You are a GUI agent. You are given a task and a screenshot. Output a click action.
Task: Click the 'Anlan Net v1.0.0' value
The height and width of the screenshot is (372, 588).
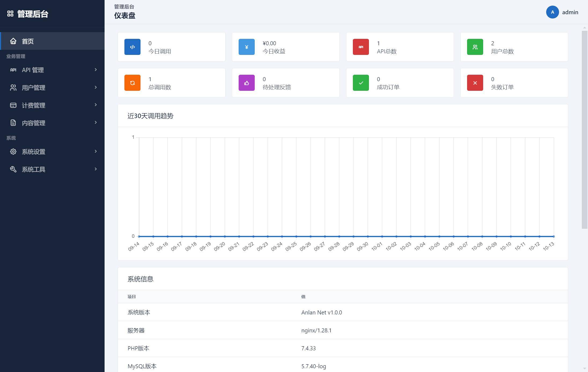click(321, 313)
